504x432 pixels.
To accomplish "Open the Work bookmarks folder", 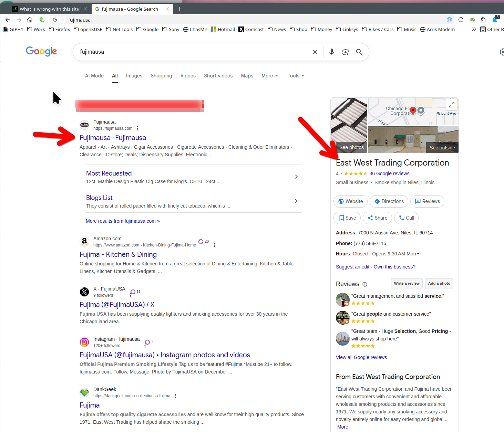I will click(x=36, y=29).
